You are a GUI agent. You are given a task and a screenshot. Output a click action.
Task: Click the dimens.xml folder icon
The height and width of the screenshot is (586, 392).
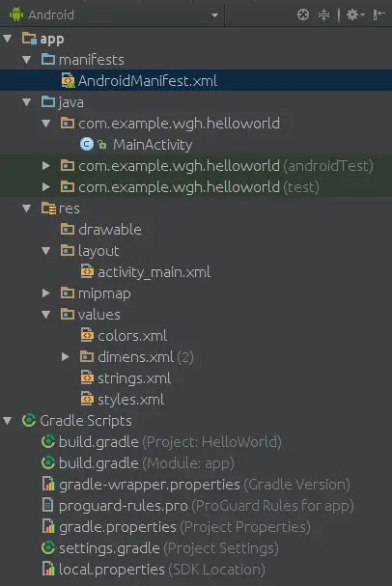tap(87, 356)
